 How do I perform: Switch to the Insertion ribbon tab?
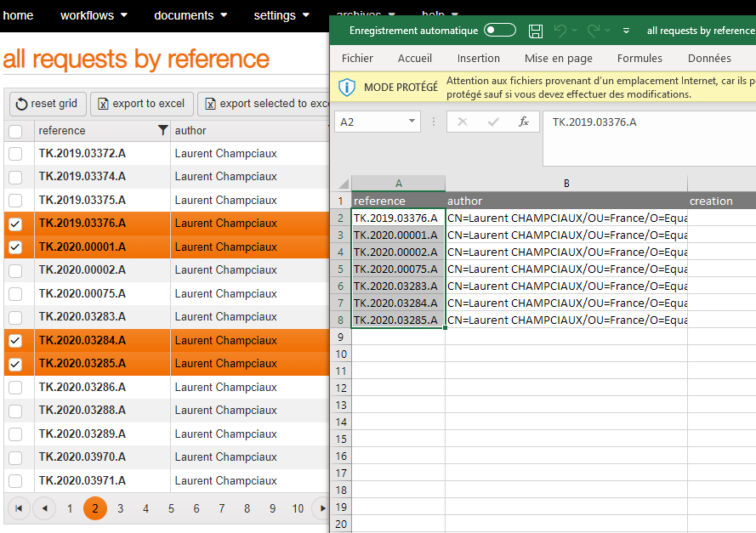pos(478,59)
